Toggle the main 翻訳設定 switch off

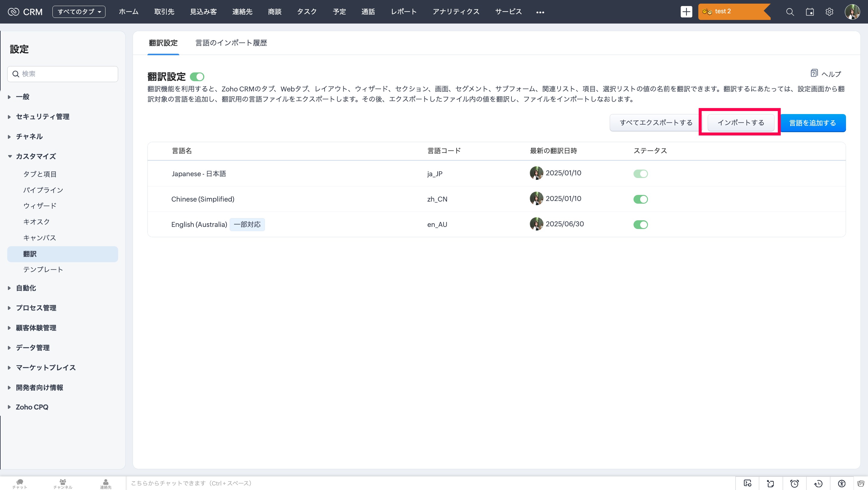197,77
